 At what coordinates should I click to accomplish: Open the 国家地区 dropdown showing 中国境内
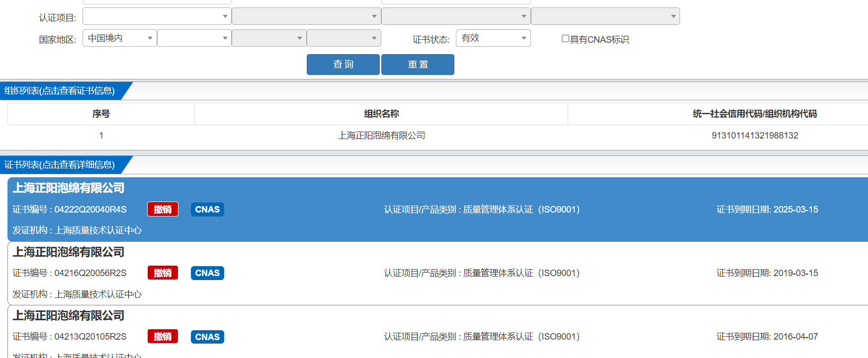point(119,38)
